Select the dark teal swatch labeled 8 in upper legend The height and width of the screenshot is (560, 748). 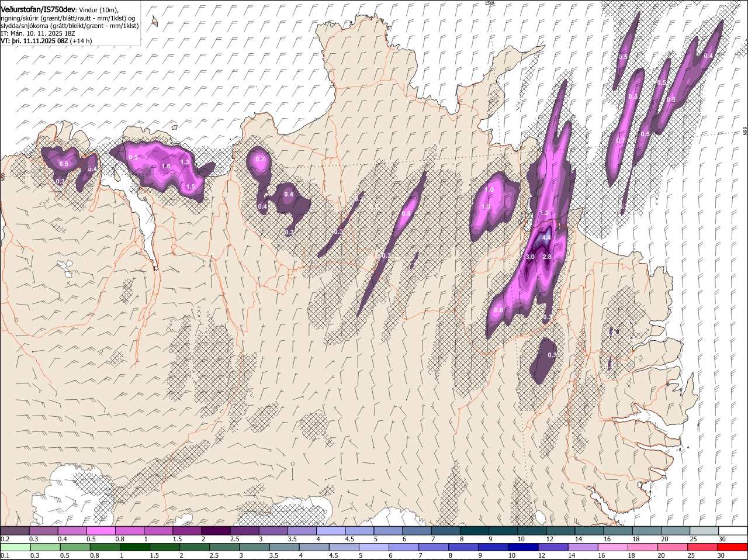click(475, 531)
